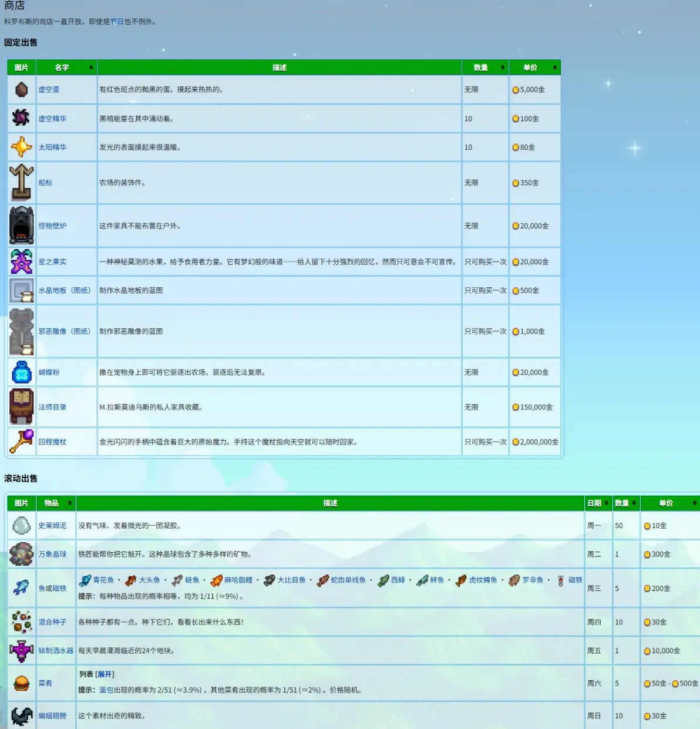Click the Return Scepter (回程魔杖) icon

pyautogui.click(x=21, y=442)
